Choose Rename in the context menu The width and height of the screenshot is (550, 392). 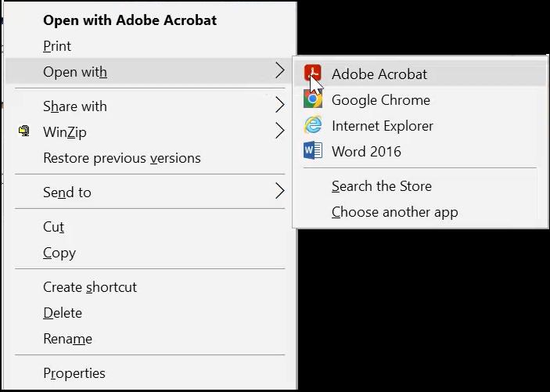click(x=67, y=339)
